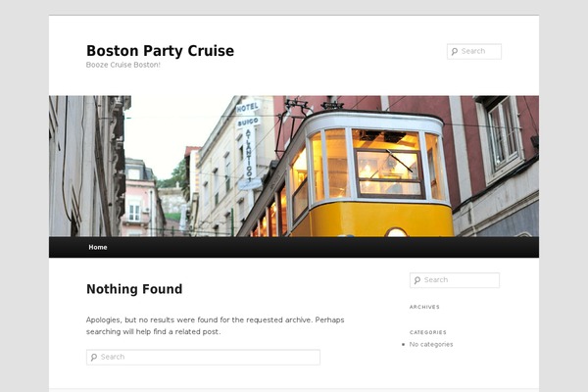This screenshot has height=392, width=588.
Task: Focus the wide search field under the Nothing Found message
Action: [x=203, y=357]
